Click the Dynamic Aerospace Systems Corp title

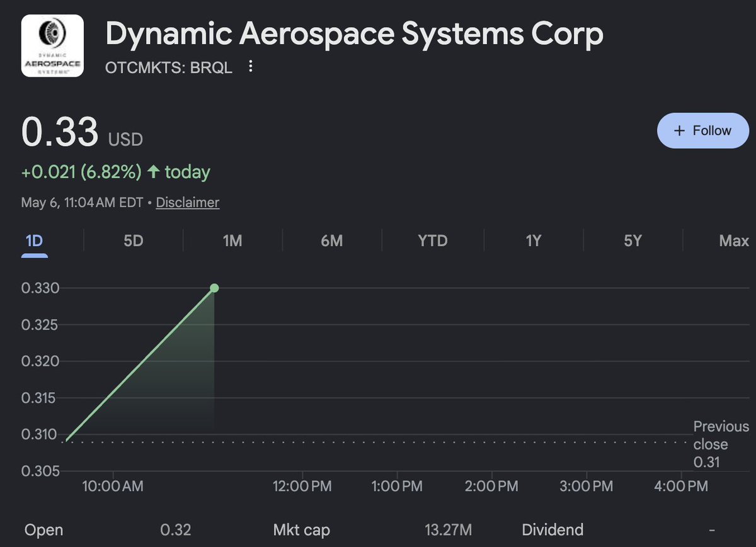click(354, 33)
